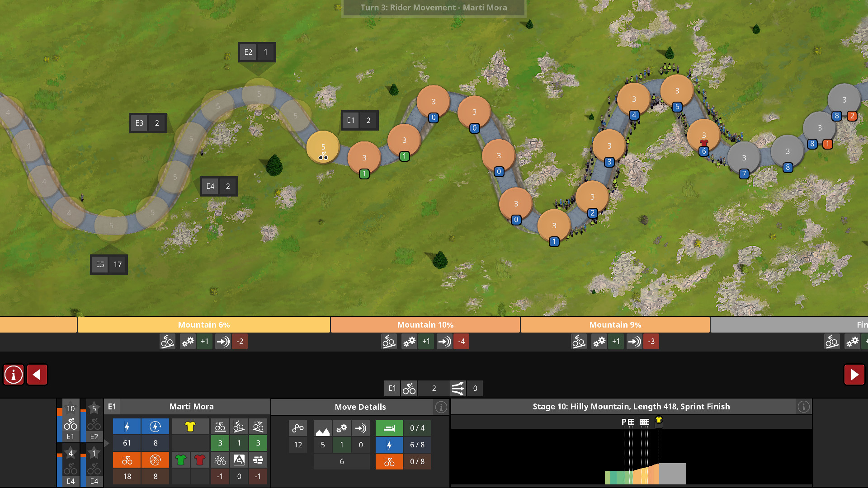This screenshot has width=868, height=488.
Task: Click the orange cyclist stamina icon
Action: (x=127, y=460)
